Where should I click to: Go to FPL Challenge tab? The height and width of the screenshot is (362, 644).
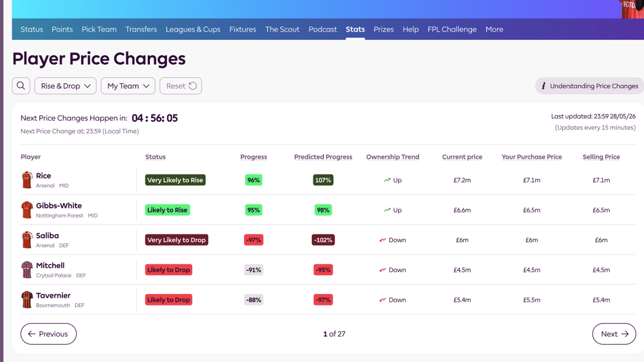(452, 29)
